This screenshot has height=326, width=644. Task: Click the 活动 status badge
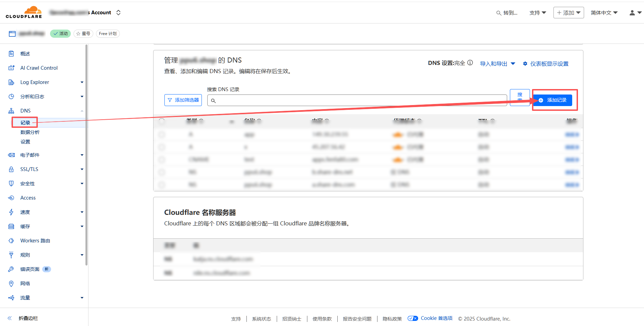coord(60,34)
